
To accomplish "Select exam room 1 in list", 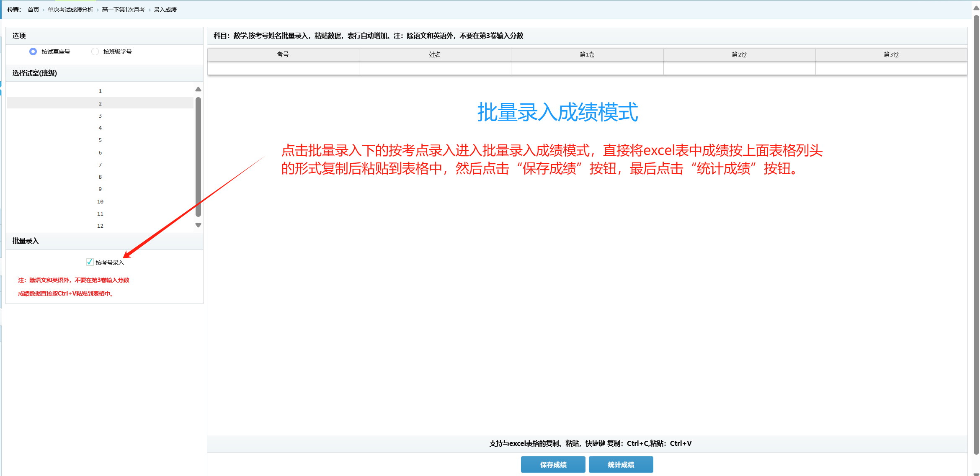I will point(100,91).
